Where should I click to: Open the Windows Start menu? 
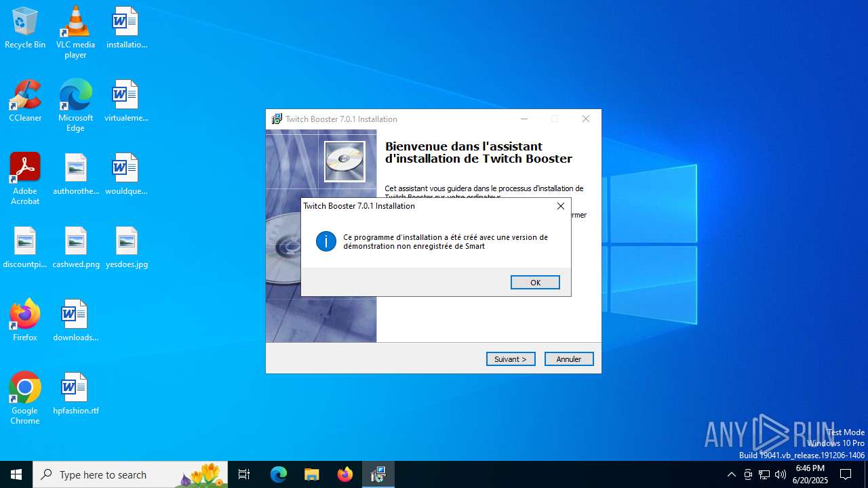point(16,474)
